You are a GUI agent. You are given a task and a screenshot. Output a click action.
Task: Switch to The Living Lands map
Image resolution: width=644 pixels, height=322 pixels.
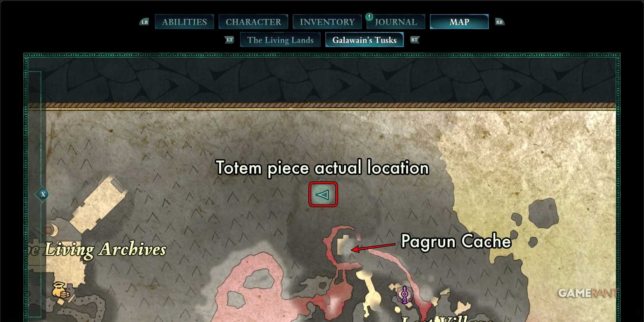pyautogui.click(x=280, y=40)
